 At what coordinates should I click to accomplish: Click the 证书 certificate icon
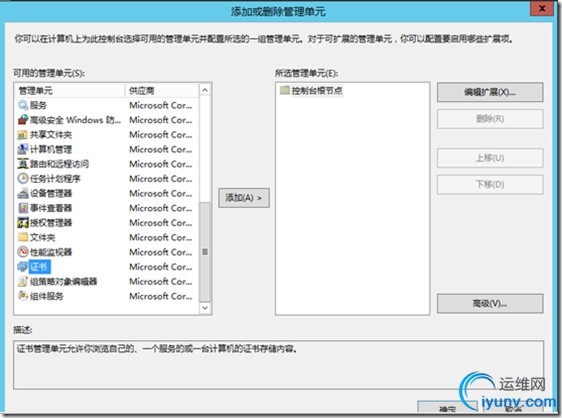coord(23,267)
